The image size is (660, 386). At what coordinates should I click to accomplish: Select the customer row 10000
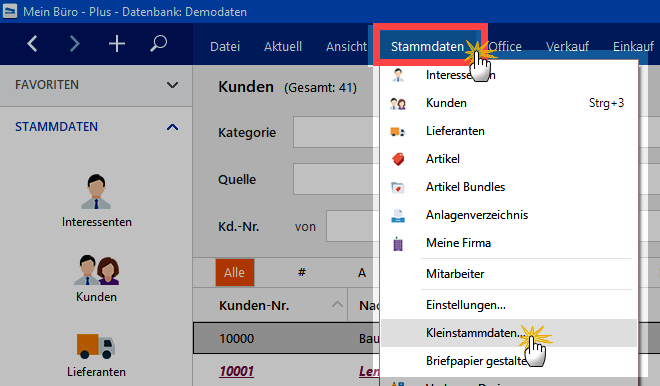[x=286, y=338]
